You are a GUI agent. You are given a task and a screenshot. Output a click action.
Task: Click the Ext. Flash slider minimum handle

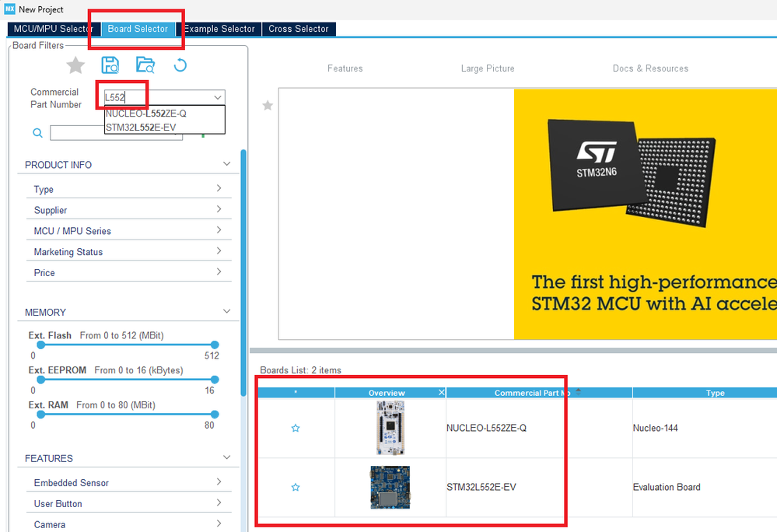[41, 345]
